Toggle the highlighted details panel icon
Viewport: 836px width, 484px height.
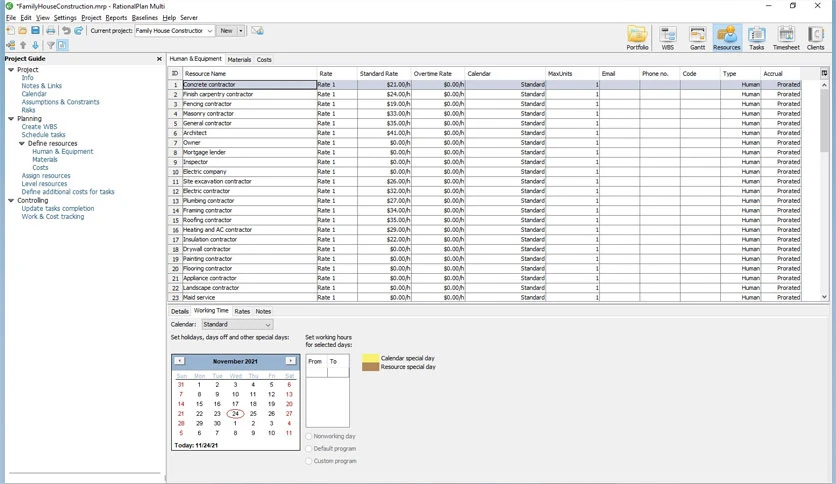[62, 45]
